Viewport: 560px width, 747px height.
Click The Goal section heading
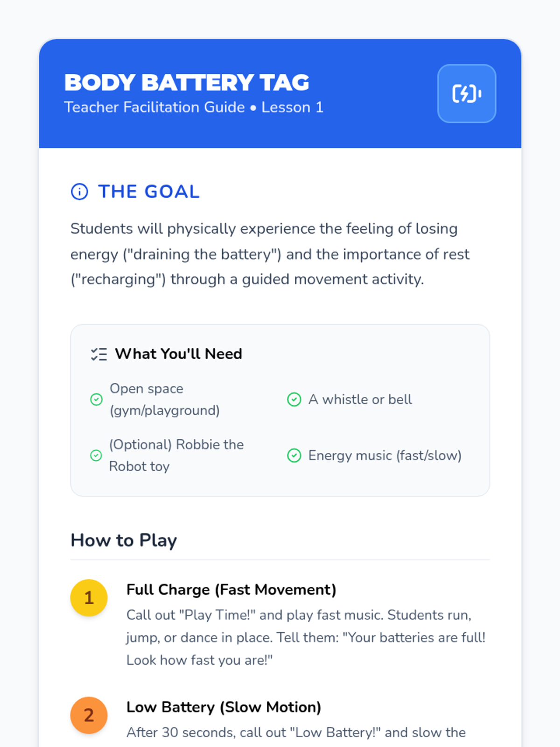point(149,191)
